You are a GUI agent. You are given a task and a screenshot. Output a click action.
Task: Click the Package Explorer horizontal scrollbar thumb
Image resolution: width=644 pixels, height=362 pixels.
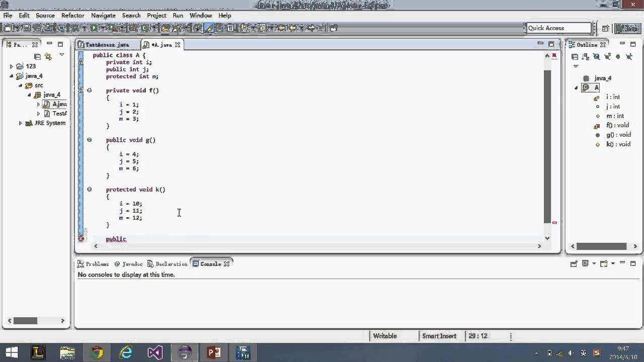(x=25, y=321)
